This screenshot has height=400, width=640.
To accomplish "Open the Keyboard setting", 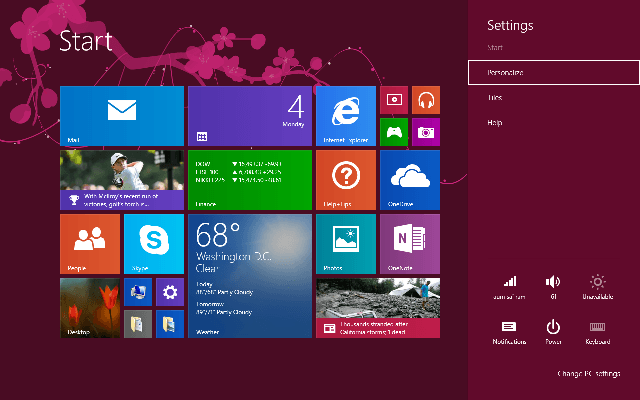I will pos(598,332).
